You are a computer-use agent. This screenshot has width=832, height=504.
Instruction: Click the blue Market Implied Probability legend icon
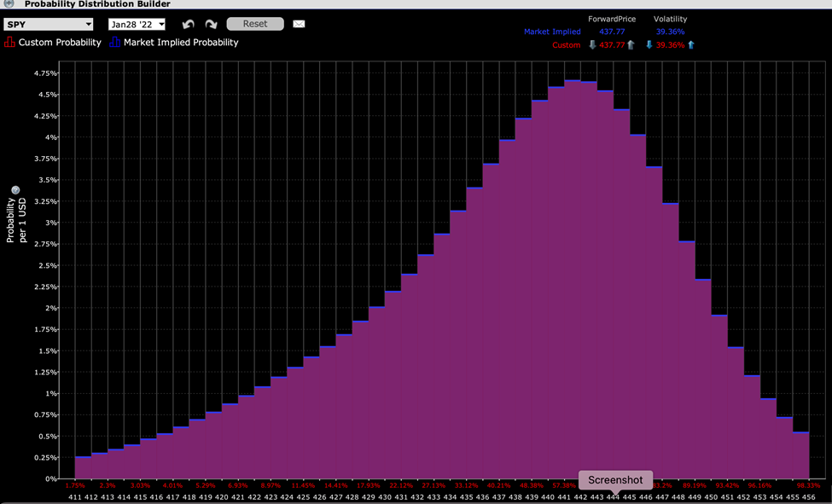114,42
